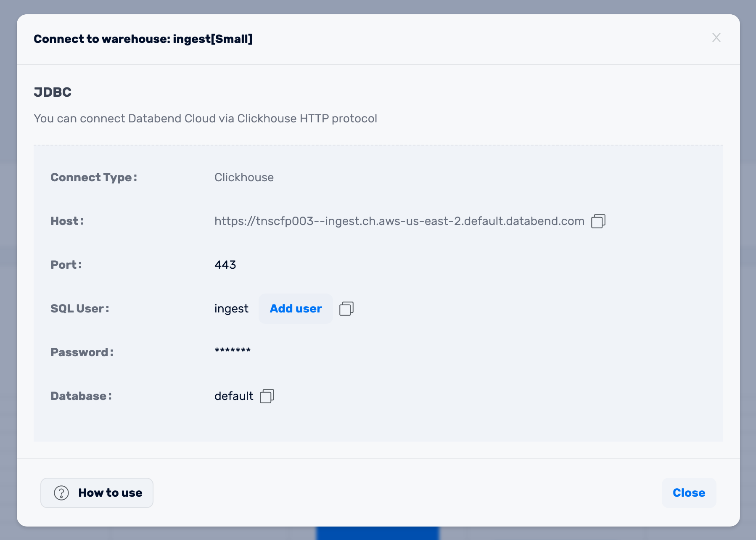
Task: Copy the SQL user via copy icon
Action: click(x=346, y=309)
